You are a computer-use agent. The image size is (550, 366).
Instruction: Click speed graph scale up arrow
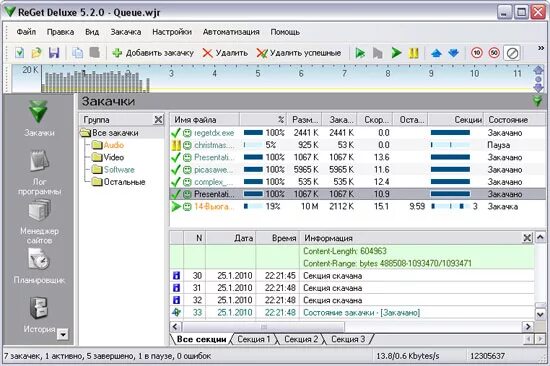pos(538,69)
